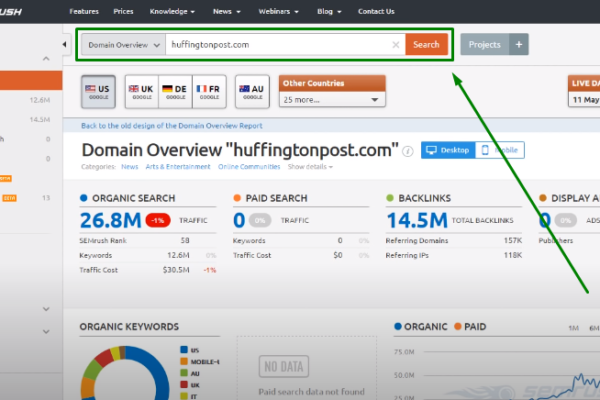Click the SEMrush Rank value 58
Screen dimensions: 600x400
pyautogui.click(x=185, y=240)
